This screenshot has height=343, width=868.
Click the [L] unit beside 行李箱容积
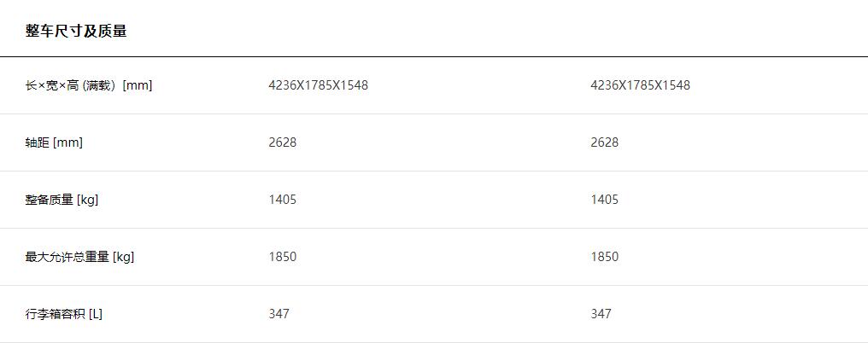pyautogui.click(x=95, y=314)
